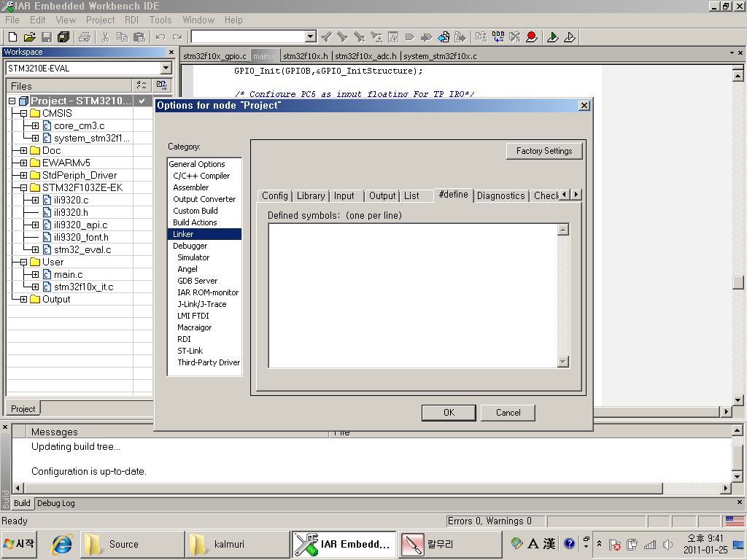Click the Go To line toolbar icon
747x560 pixels.
[x=393, y=37]
